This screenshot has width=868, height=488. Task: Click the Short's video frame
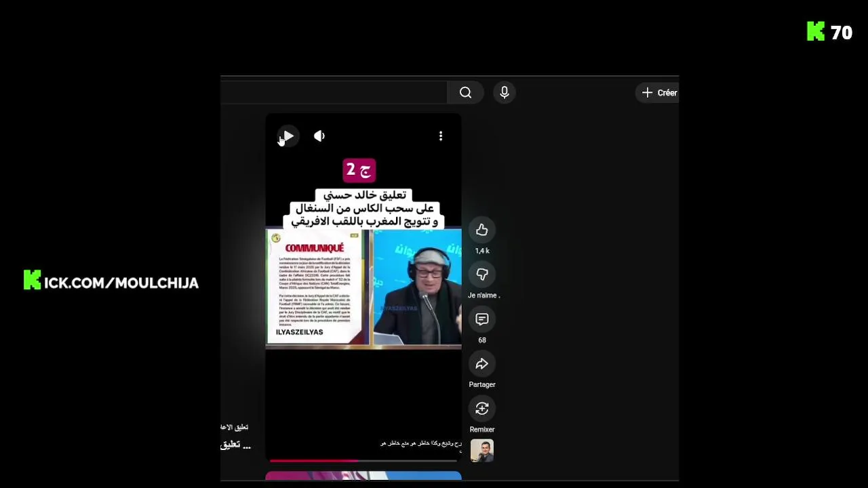[x=363, y=287]
